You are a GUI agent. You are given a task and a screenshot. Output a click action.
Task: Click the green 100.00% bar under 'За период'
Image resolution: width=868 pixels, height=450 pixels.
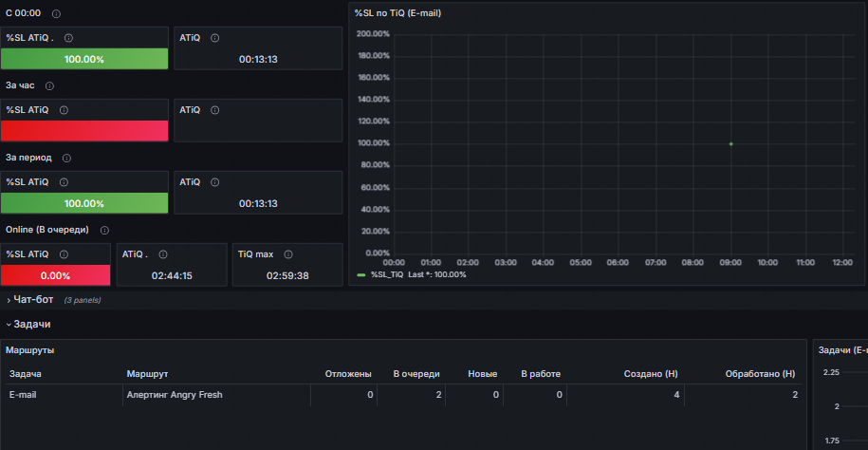(x=84, y=203)
